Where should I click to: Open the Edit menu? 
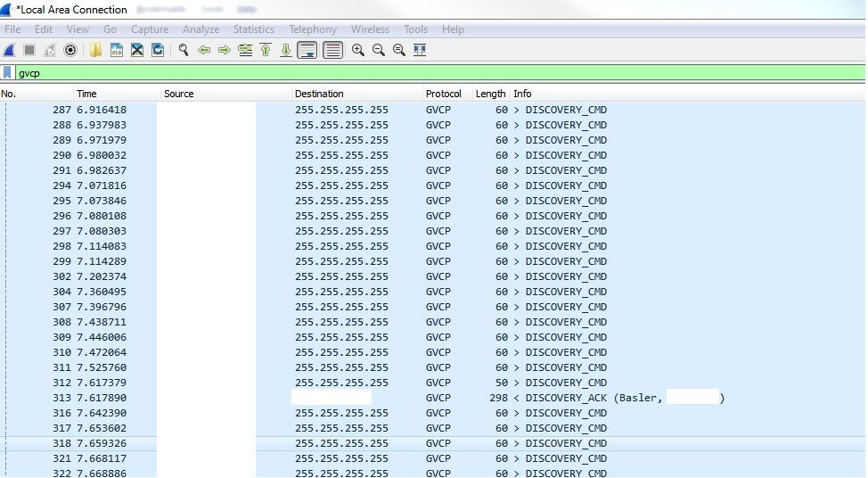click(43, 29)
